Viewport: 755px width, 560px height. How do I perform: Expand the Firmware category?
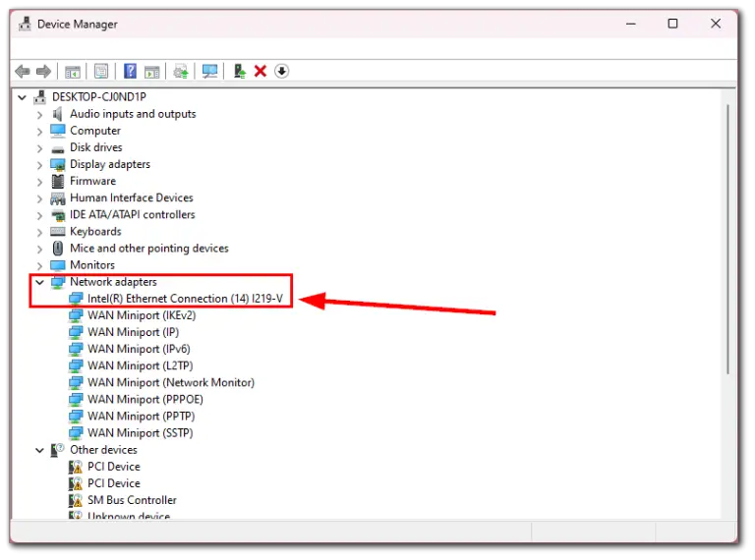tap(39, 182)
